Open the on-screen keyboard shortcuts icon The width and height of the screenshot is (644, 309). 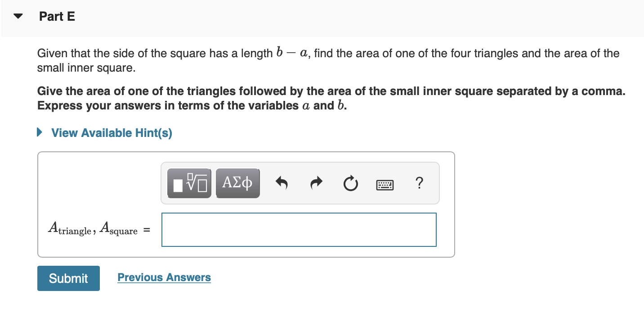(x=385, y=184)
